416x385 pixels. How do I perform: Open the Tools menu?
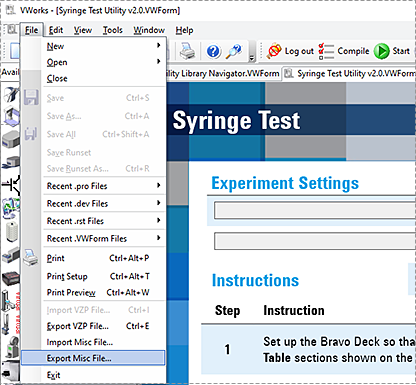pyautogui.click(x=112, y=30)
